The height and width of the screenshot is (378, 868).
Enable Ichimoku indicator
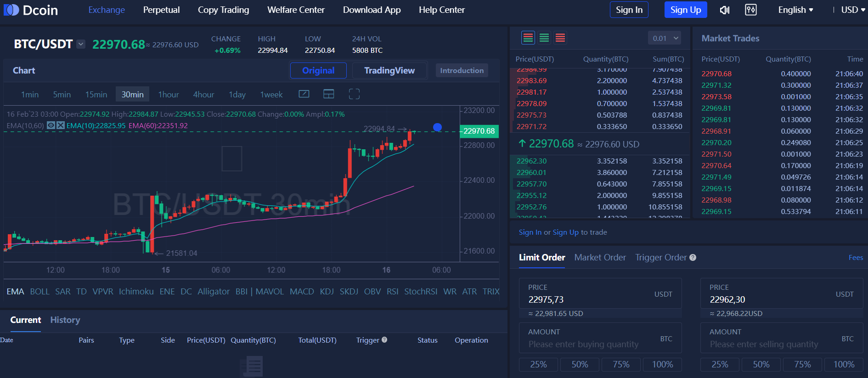(136, 292)
